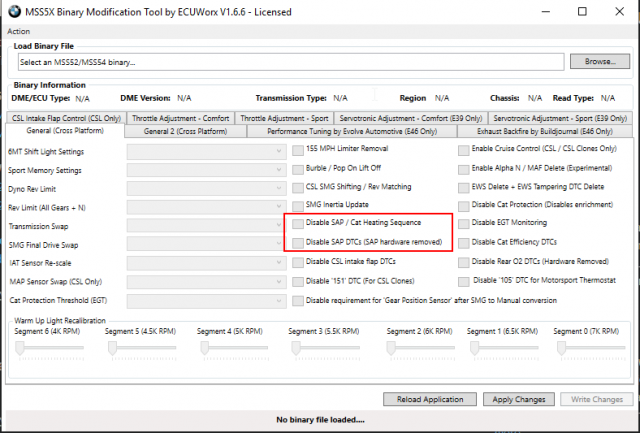This screenshot has height=433, width=640.
Task: Click Segment 2 (6K RPM) slider
Action: [x=421, y=349]
